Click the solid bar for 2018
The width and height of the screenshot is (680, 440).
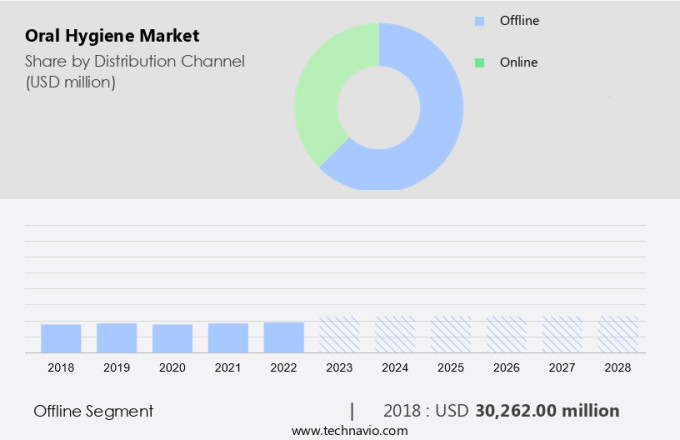(x=61, y=338)
